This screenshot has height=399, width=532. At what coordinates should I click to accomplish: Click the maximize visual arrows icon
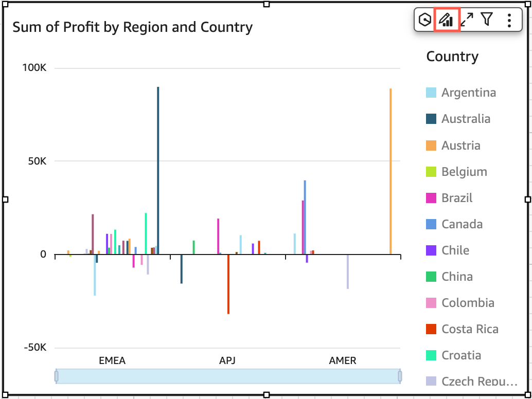pos(467,20)
